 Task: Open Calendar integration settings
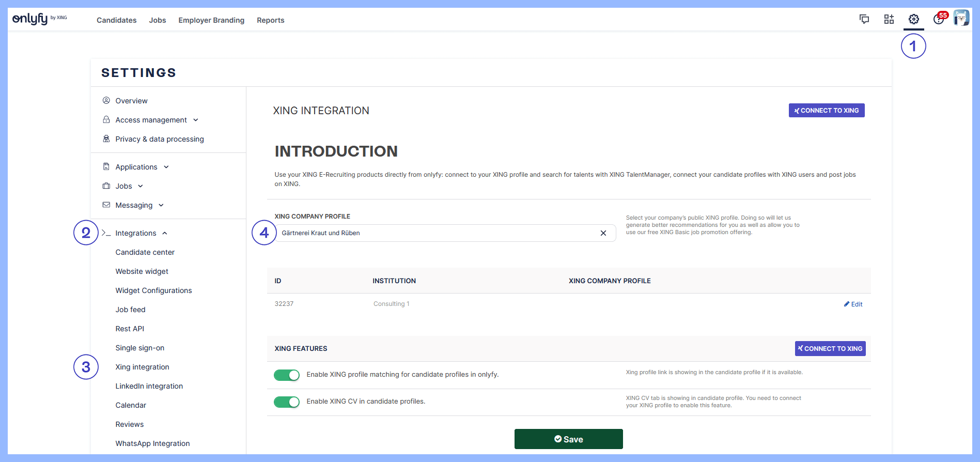pyautogui.click(x=131, y=405)
